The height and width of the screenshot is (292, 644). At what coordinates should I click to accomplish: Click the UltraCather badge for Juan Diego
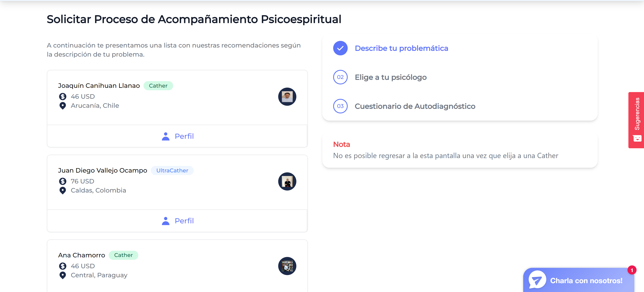pyautogui.click(x=172, y=170)
